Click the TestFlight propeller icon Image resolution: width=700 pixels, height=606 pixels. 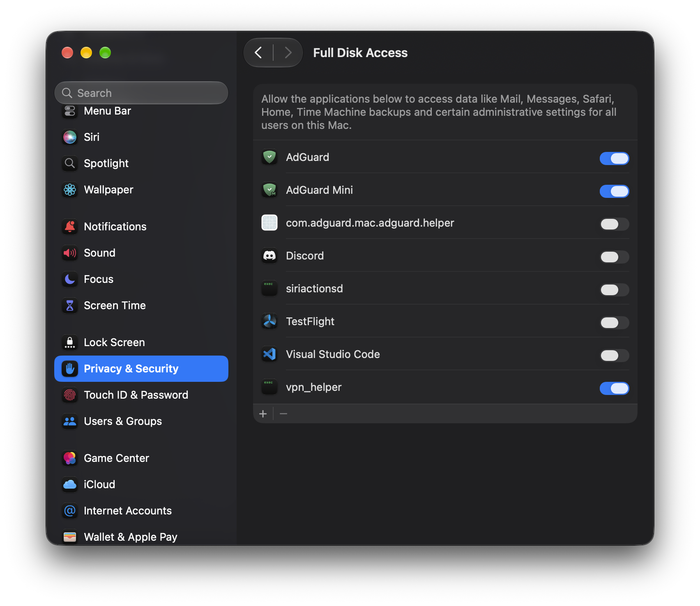(x=269, y=321)
